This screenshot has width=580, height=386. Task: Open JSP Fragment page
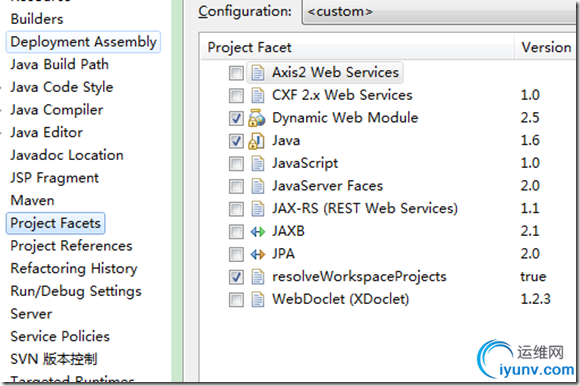pyautogui.click(x=55, y=178)
